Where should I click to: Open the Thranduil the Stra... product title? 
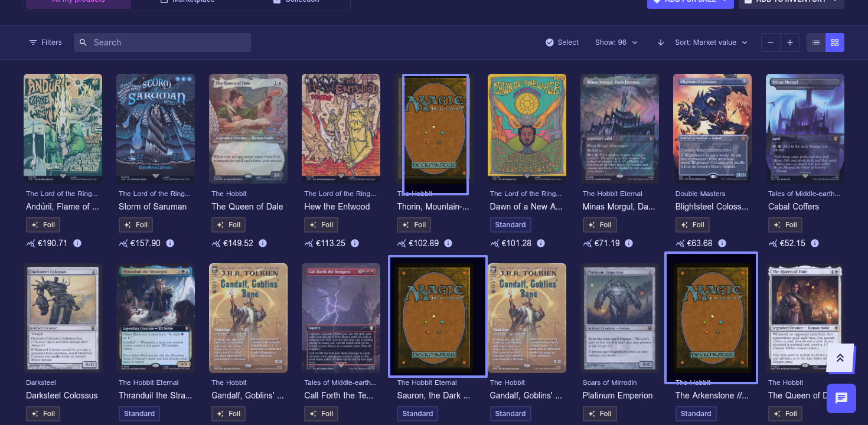[x=155, y=395]
